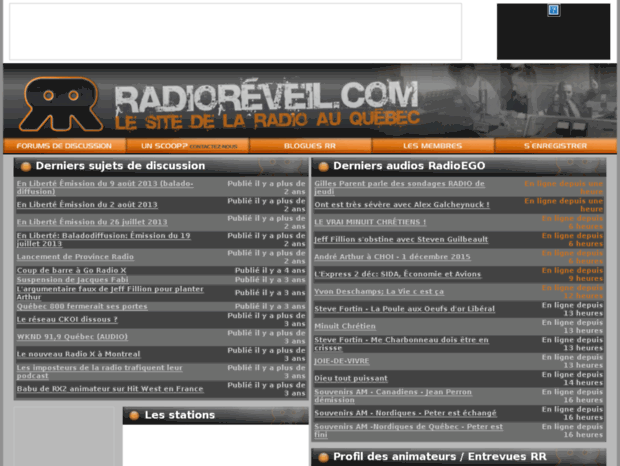
Task: Play Gilles Parent parle des sondages RADIO audio
Action: [x=399, y=187]
